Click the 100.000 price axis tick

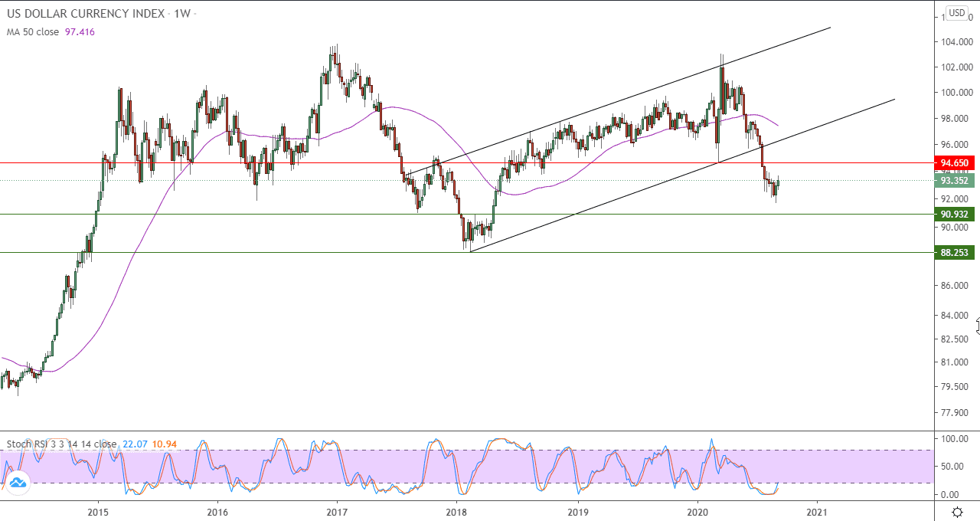(957, 93)
